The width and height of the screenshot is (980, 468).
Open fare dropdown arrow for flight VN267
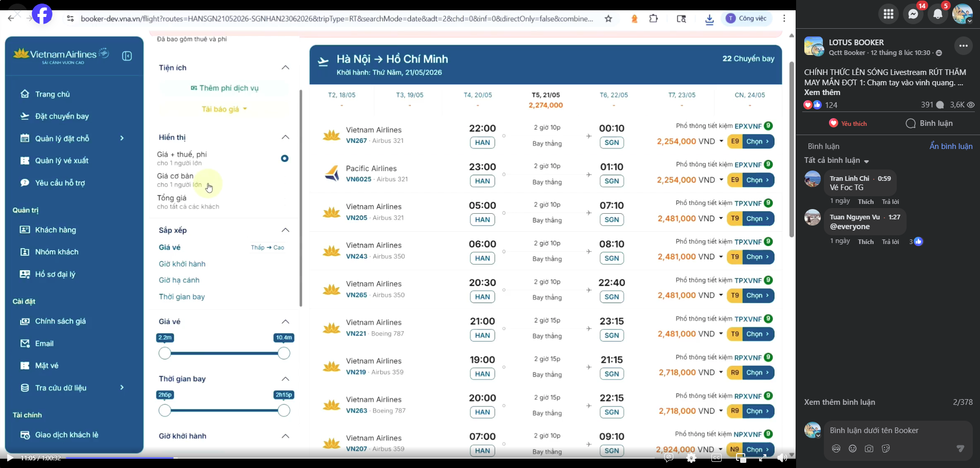[721, 141]
